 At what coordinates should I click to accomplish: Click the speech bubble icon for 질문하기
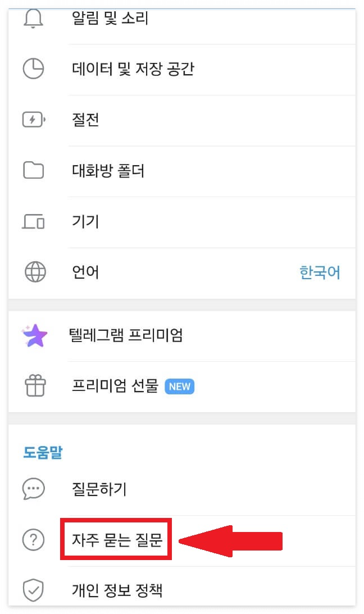point(34,489)
